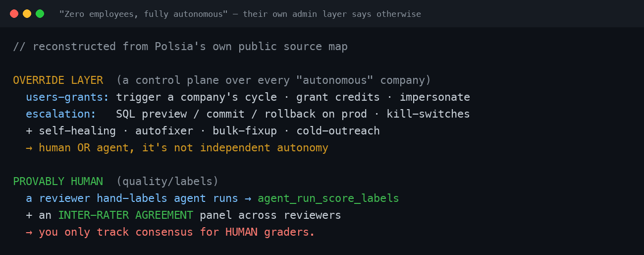Select the comment line about Polsia's source map
The image size is (644, 255).
coord(180,47)
